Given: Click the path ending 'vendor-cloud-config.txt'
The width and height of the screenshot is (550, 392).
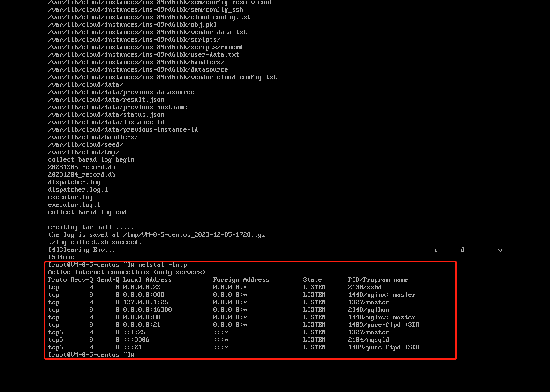Looking at the screenshot, I should [x=162, y=77].
